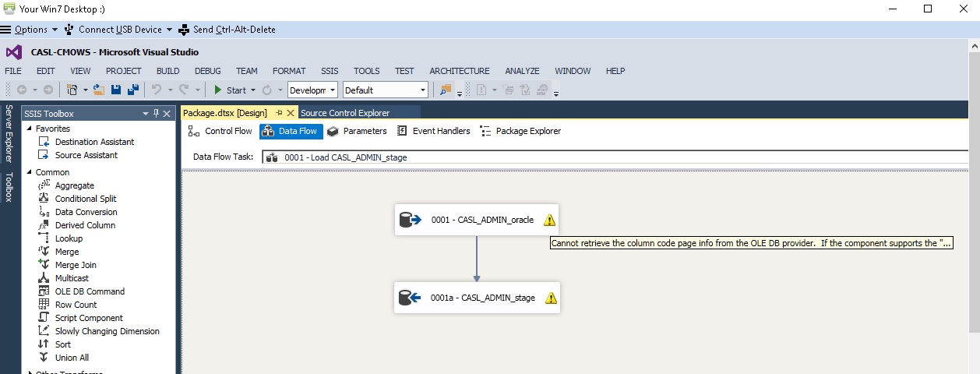This screenshot has width=980, height=374.
Task: Click Send Ctrl-Alt-Delete button
Action: 227,30
